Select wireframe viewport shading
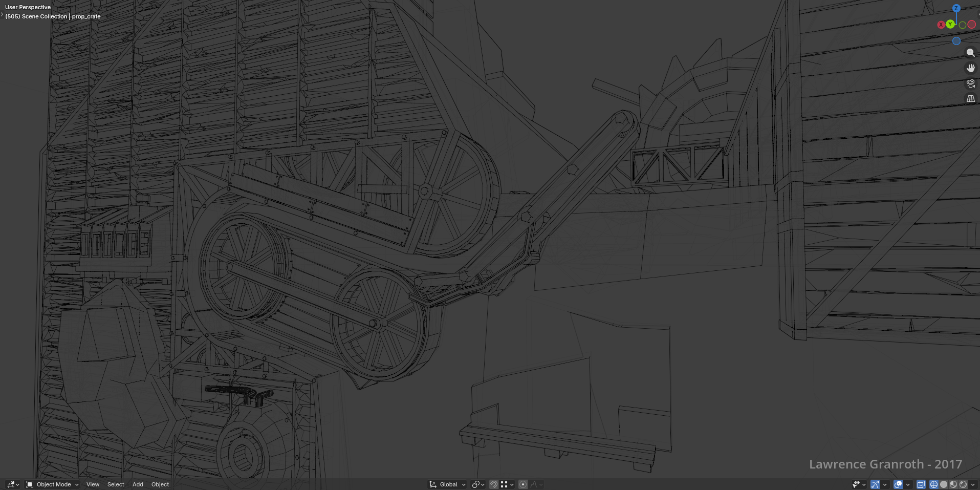This screenshot has width=980, height=490. (933, 484)
